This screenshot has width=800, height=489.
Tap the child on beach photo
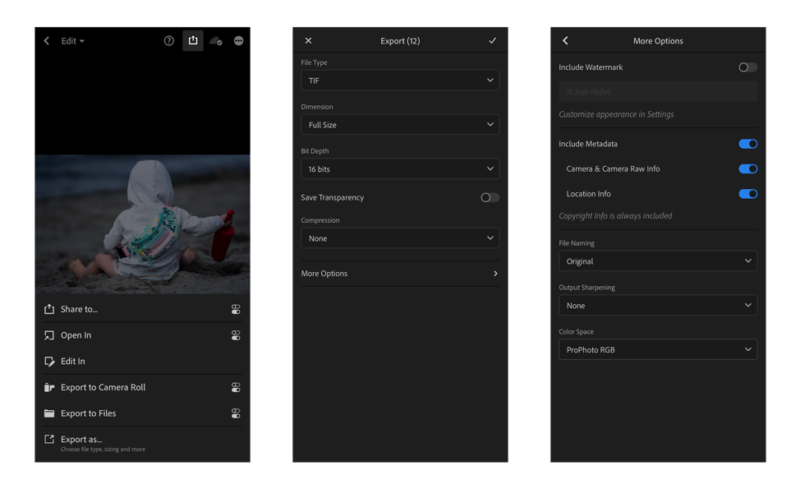click(x=142, y=224)
